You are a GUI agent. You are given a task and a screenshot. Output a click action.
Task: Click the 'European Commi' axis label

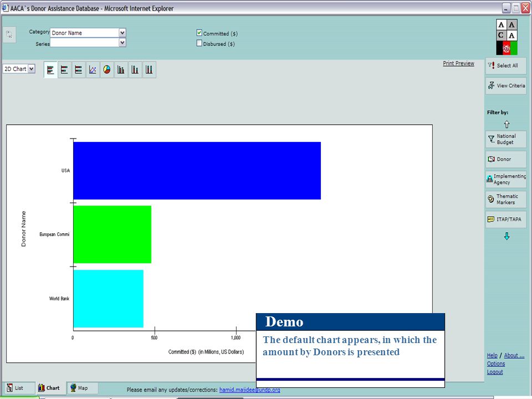pos(54,234)
